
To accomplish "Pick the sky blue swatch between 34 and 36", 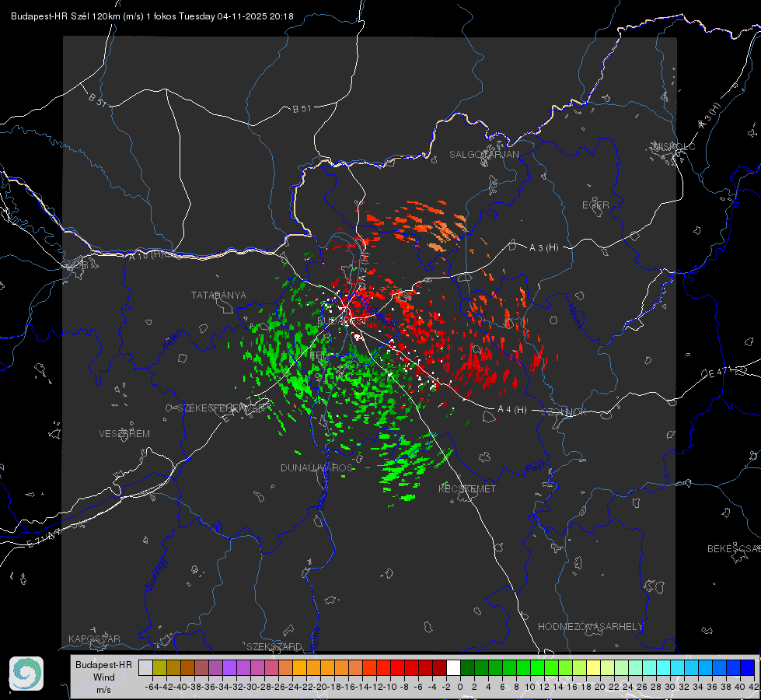I will (x=705, y=667).
